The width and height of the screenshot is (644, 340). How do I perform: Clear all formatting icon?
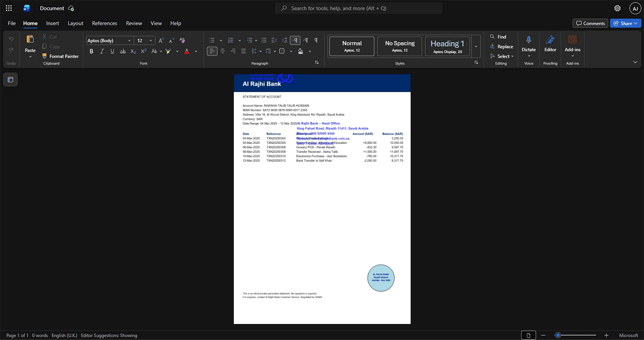(x=182, y=41)
